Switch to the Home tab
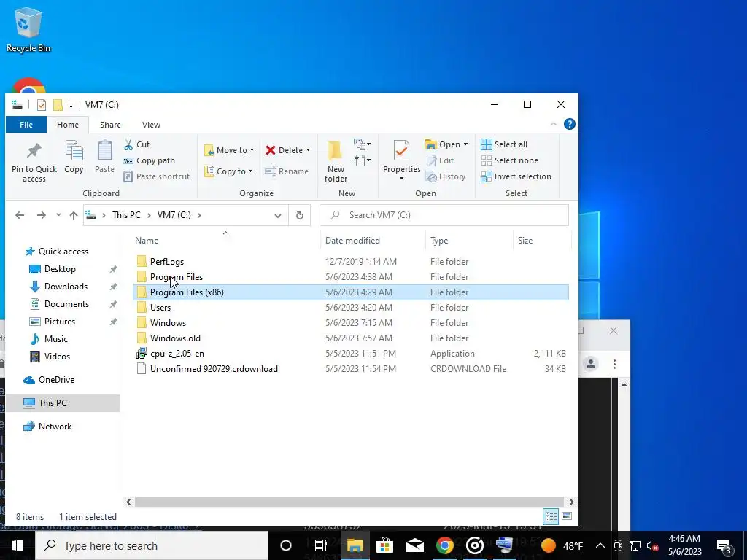Viewport: 747px width, 560px height. pos(68,125)
